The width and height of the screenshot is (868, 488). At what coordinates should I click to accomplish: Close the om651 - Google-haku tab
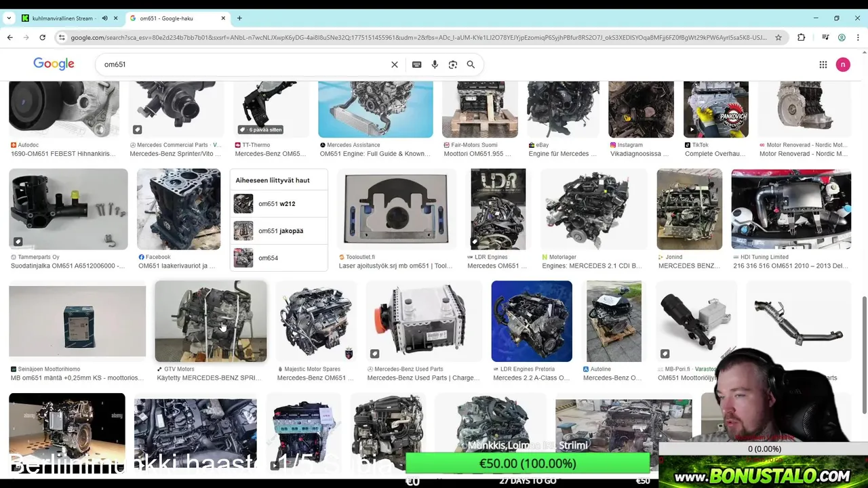pyautogui.click(x=223, y=18)
